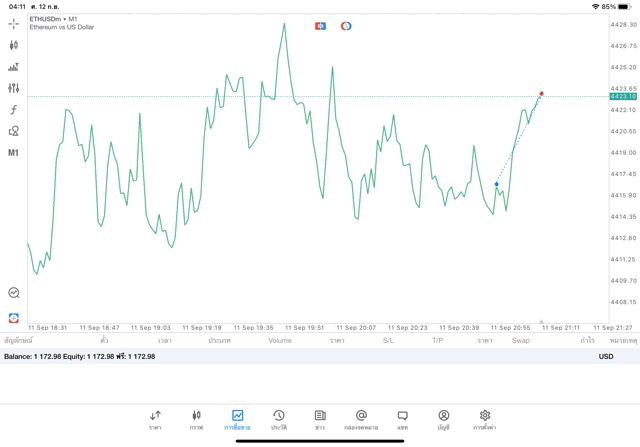Open the chart type candlestick icon
Viewport: 640px width, 447px height.
pos(14,45)
